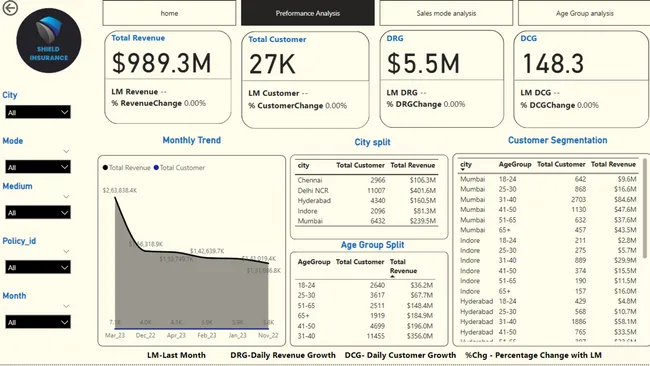Sort Age Group Split by Total Customer
650x366 pixels.
pos(360,262)
